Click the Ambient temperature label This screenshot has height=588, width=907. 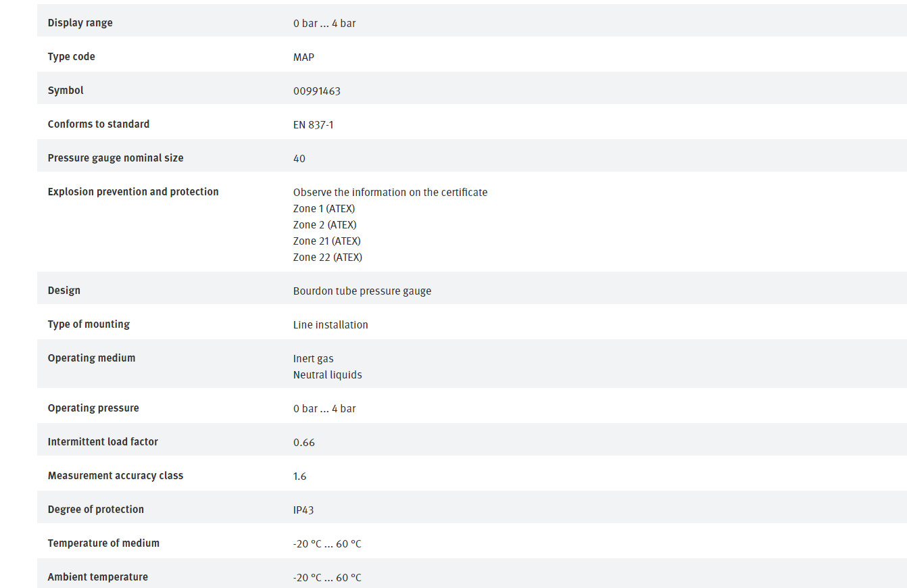click(x=97, y=577)
